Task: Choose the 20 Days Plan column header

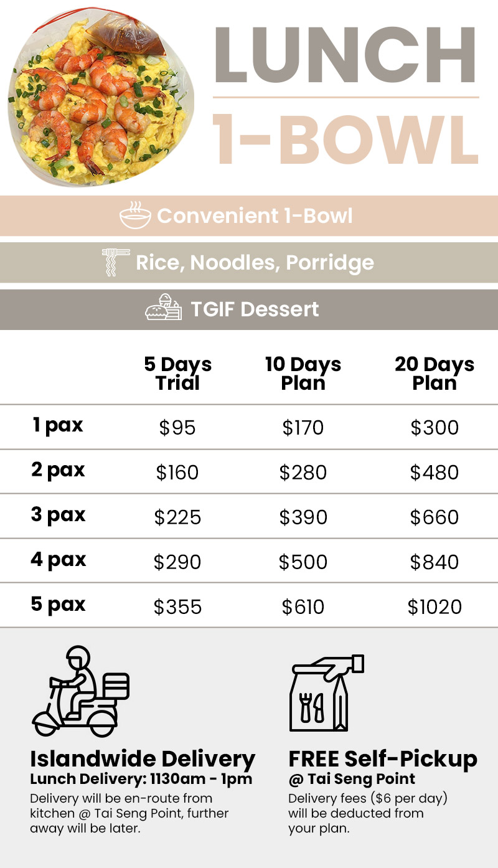Action: (x=435, y=373)
